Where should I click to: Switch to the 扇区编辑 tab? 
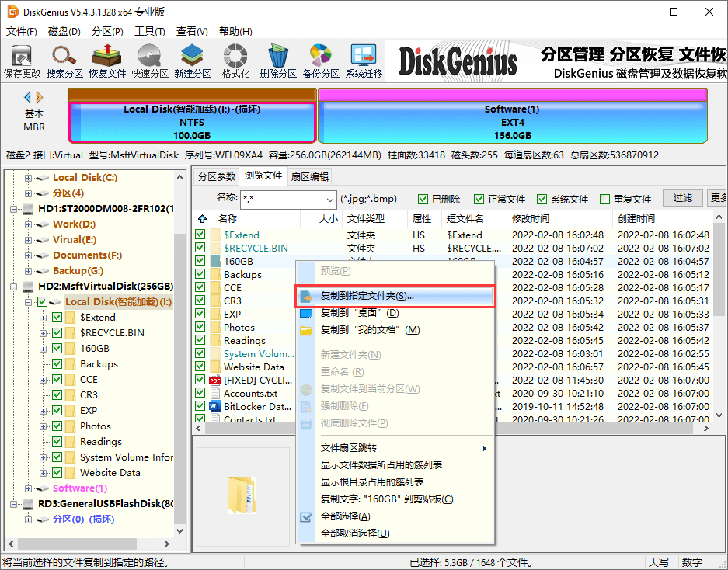coord(310,176)
